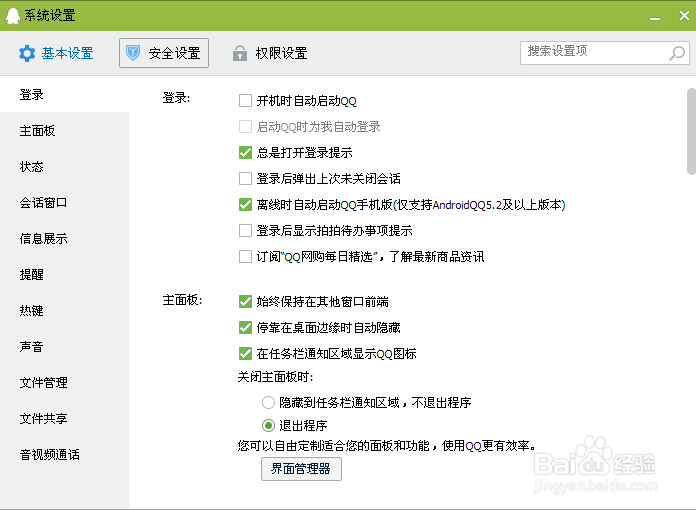696x510 pixels.
Task: Select 登录 in the sidebar
Action: [64, 95]
